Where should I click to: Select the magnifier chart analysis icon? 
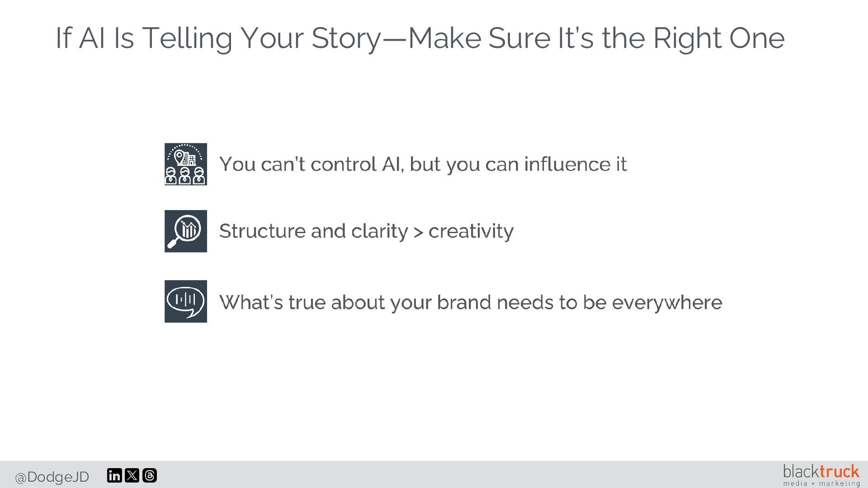point(185,231)
